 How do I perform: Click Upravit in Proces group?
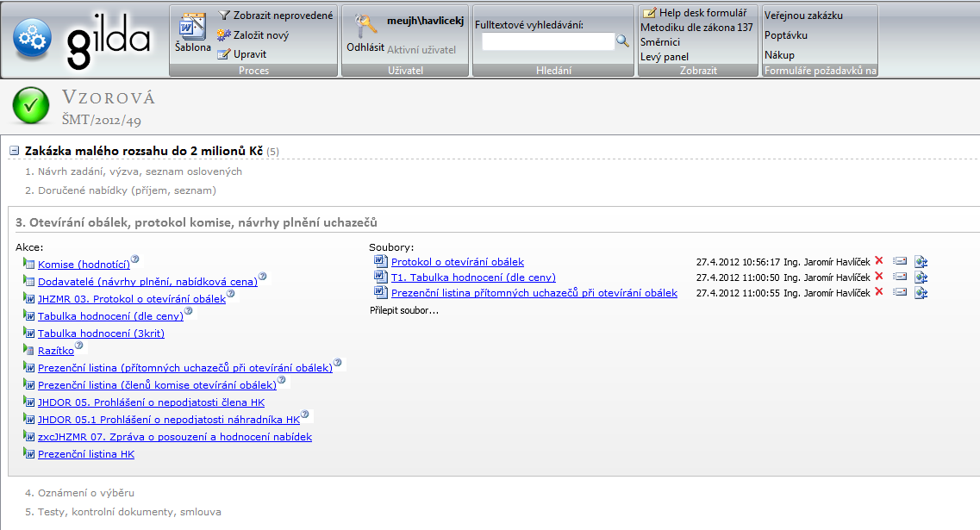click(x=242, y=54)
